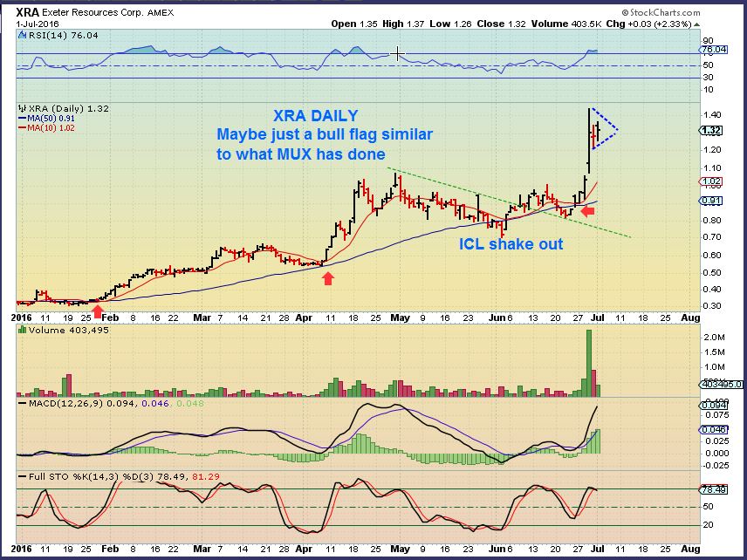Click the XRA ticker symbol title
747x560 pixels.
[x=28, y=13]
